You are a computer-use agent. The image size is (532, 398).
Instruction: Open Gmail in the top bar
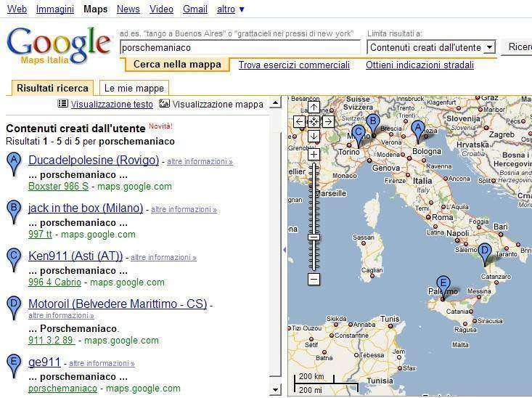pos(195,9)
